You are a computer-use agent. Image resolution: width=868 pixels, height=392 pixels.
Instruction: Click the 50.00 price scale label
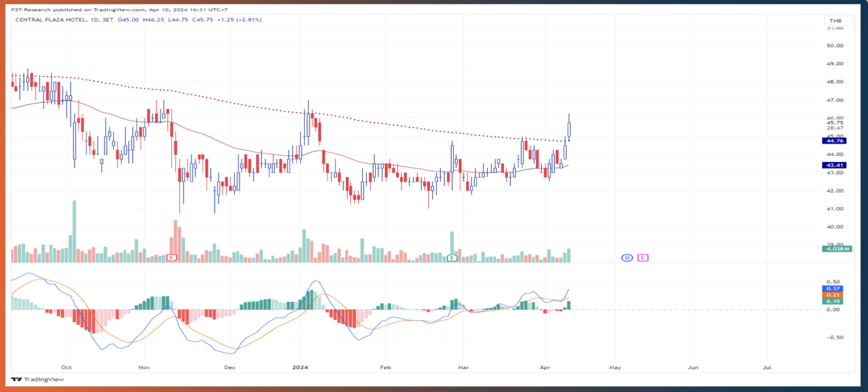click(835, 46)
